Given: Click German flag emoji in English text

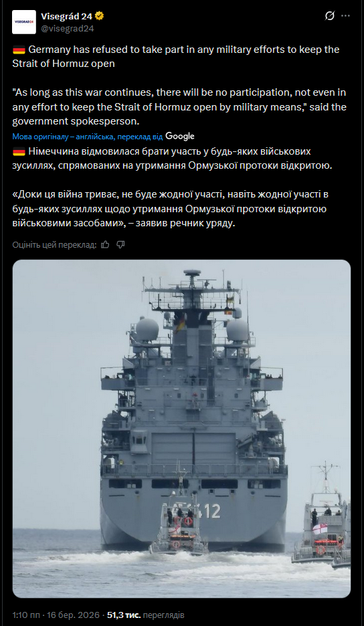Looking at the screenshot, I should [x=19, y=50].
